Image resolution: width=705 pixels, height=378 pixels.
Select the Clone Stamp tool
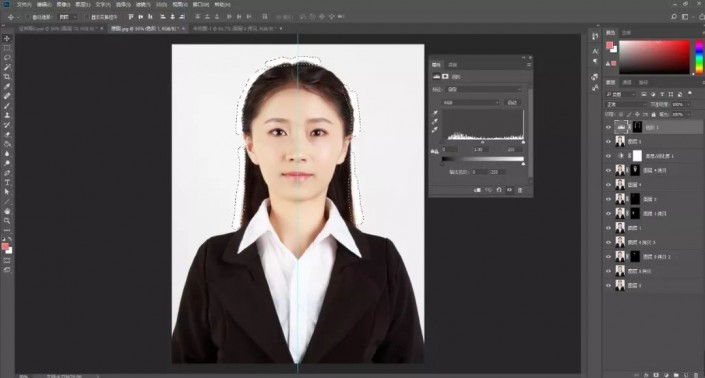click(7, 115)
